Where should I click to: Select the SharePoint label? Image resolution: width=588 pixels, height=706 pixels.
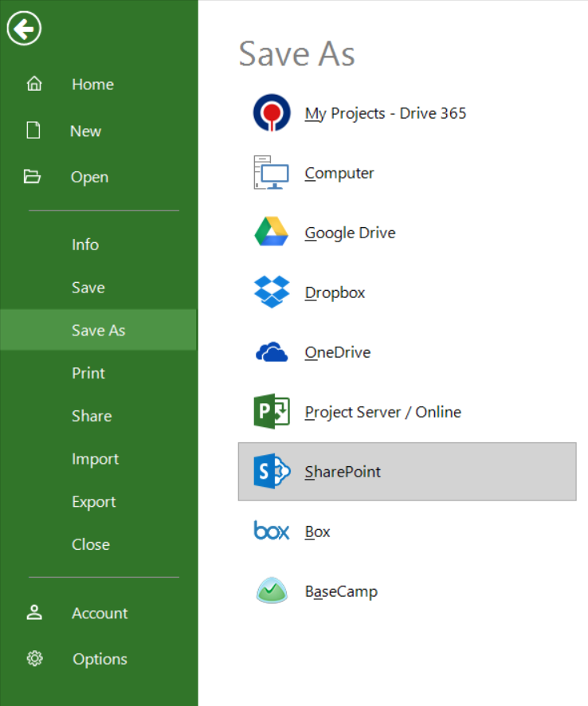point(342,472)
